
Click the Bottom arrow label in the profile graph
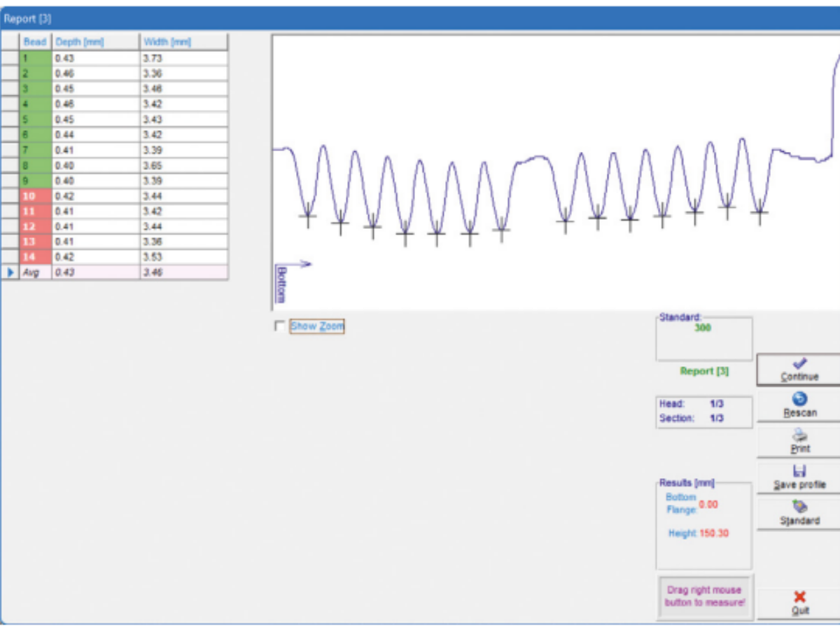point(282,283)
